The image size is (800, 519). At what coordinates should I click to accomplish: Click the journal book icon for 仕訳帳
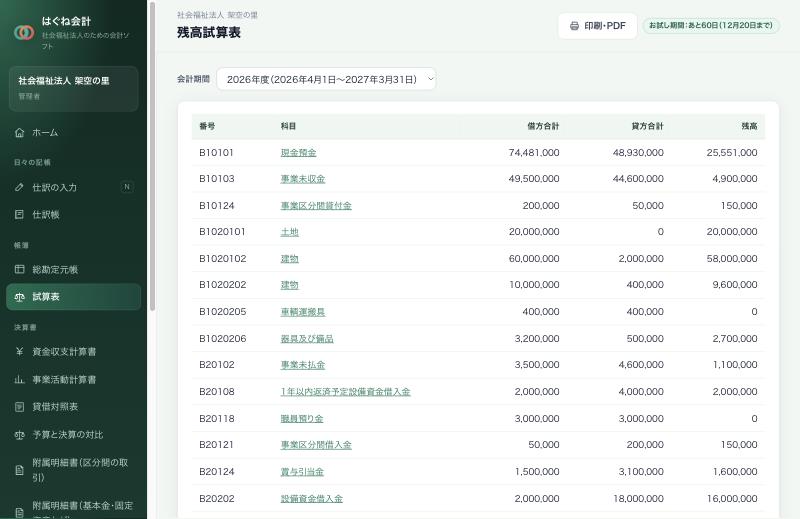(19, 214)
